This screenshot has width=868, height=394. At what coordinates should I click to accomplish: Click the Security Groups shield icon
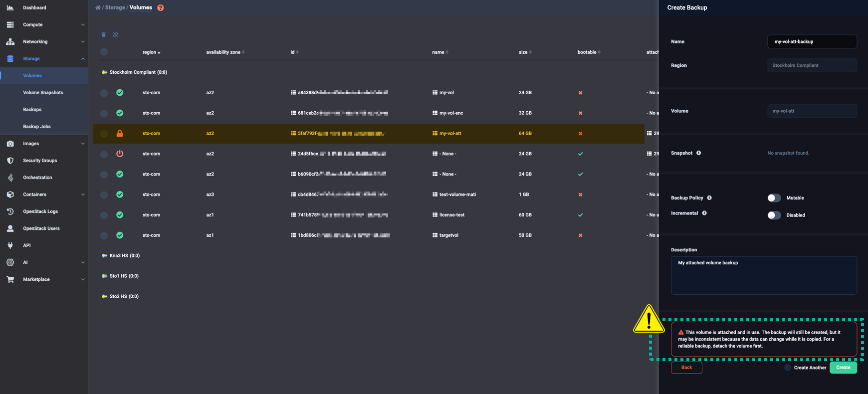click(x=10, y=161)
